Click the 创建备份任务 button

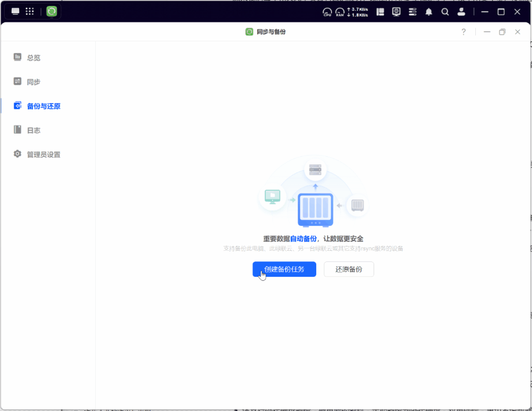[284, 269]
